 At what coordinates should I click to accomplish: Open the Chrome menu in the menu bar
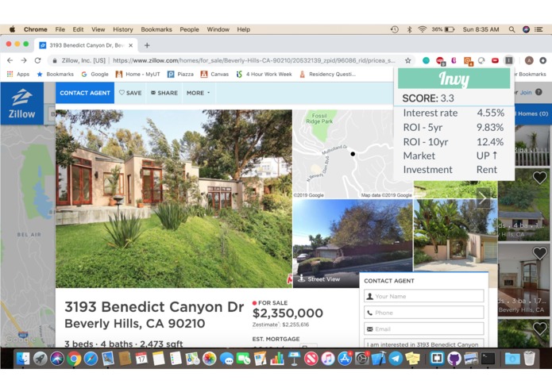click(x=36, y=29)
